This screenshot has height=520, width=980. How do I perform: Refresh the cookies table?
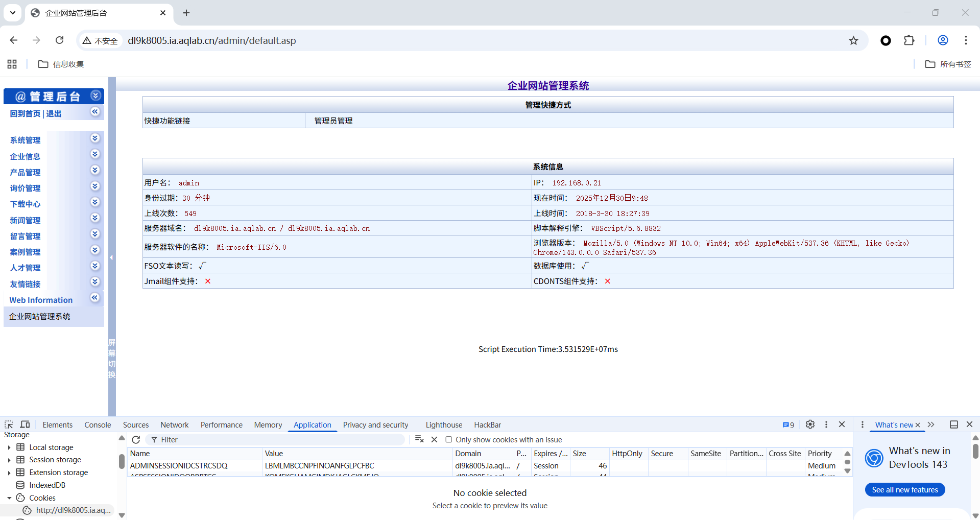pyautogui.click(x=136, y=440)
